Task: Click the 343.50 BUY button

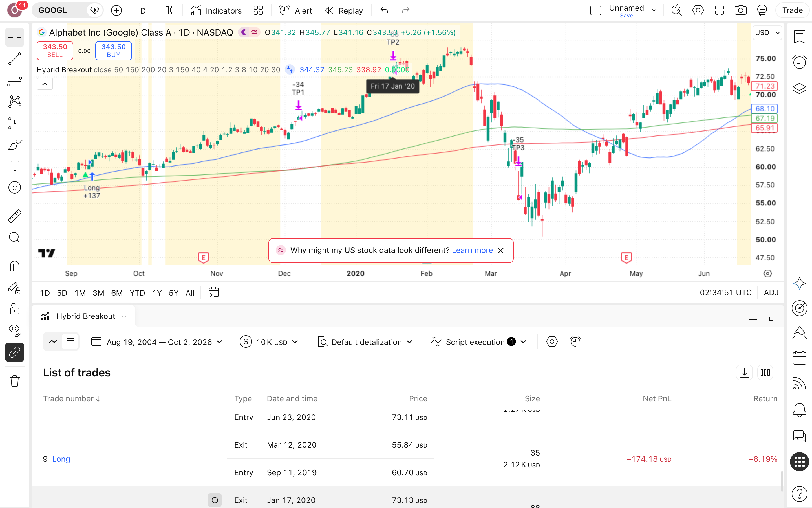Action: pyautogui.click(x=113, y=51)
